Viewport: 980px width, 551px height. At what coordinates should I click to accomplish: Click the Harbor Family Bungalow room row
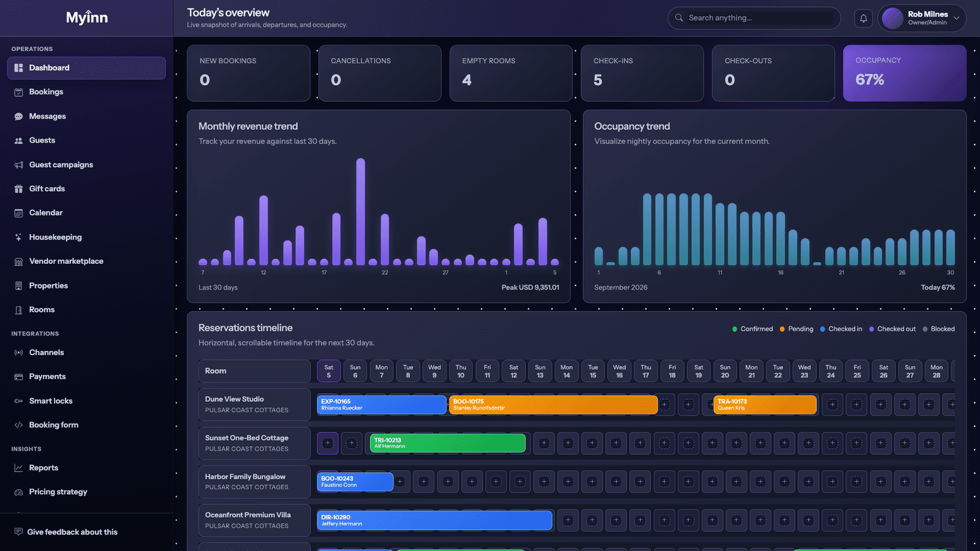[x=254, y=482]
